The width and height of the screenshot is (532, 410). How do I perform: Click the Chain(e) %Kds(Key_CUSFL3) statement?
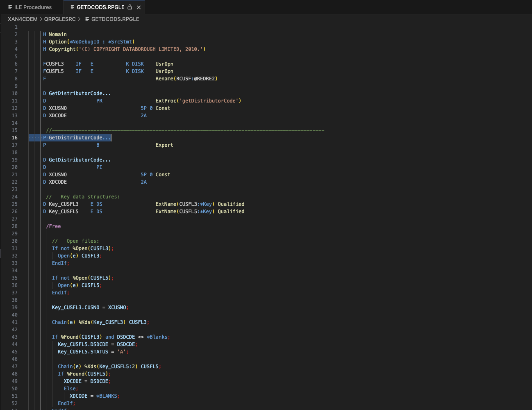coord(100,322)
